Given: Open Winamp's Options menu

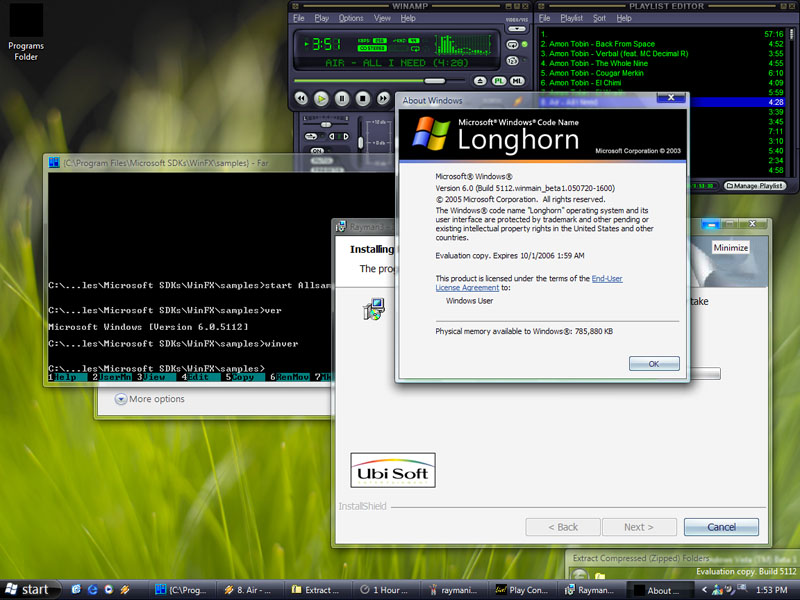Looking at the screenshot, I should [x=351, y=18].
